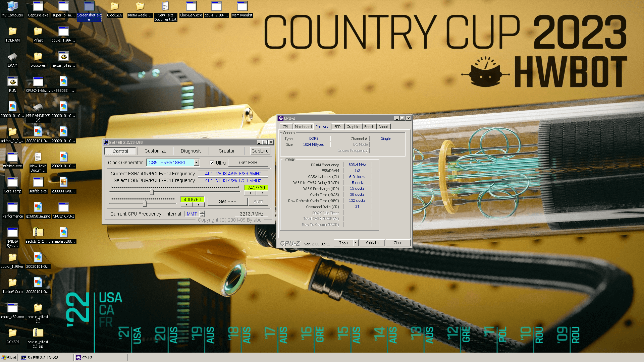Viewport: 644px width, 362px height.
Task: Switch to the Customize tab in SetFSB
Action: tap(155, 151)
